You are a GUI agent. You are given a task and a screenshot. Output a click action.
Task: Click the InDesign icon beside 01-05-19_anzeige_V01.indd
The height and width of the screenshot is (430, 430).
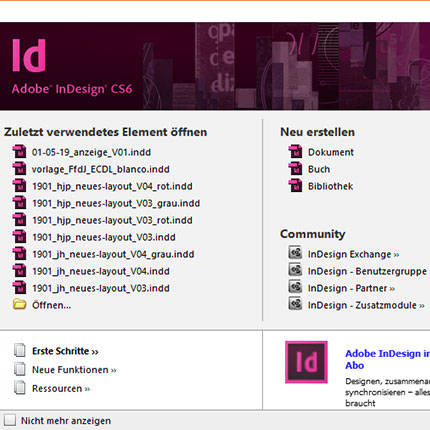[20, 152]
